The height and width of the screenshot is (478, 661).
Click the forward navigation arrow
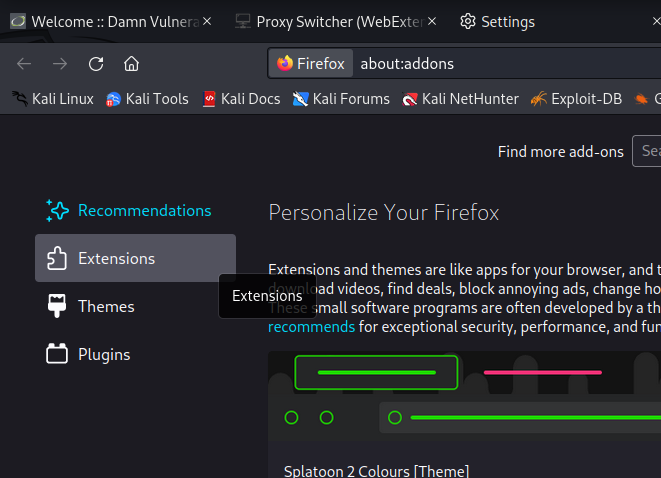[60, 64]
